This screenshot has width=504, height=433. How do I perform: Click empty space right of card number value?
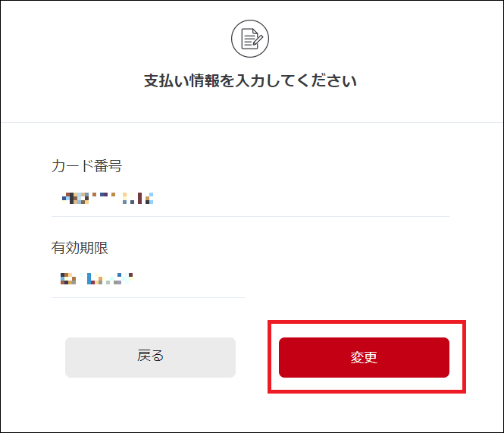[318, 199]
